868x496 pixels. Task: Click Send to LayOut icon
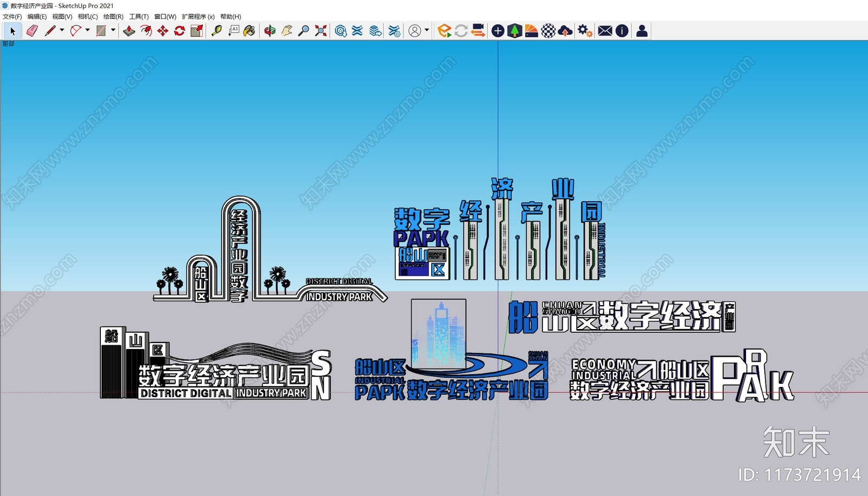[x=375, y=31]
